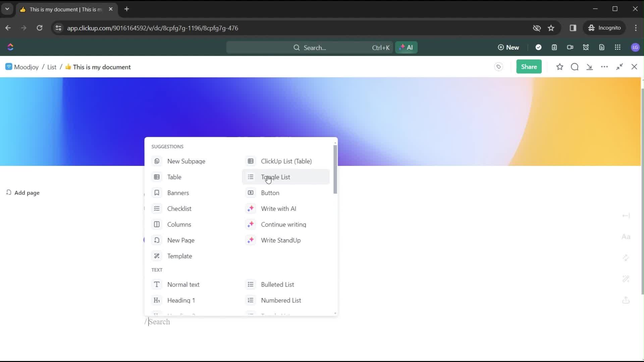Click the search icon in toolbar
The image size is (644, 362).
(574, 67)
